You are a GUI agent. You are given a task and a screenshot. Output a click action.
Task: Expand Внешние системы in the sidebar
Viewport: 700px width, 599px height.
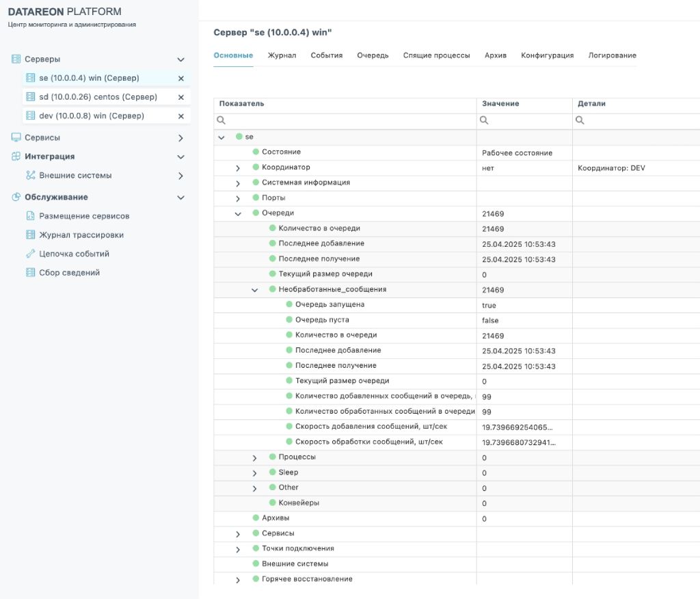180,176
